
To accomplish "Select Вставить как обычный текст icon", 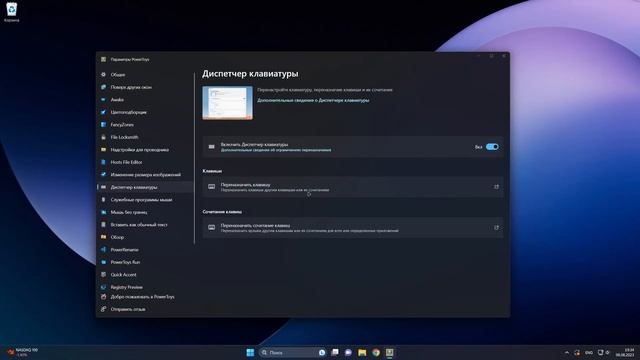I will (103, 224).
